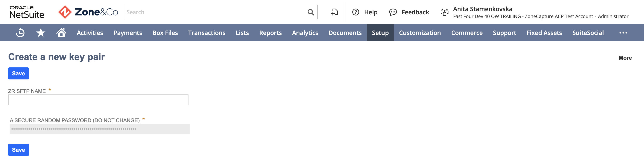Viewport: 644px width, 158px height.
Task: Focus the ZR SFTP Name field
Action: pos(98,100)
